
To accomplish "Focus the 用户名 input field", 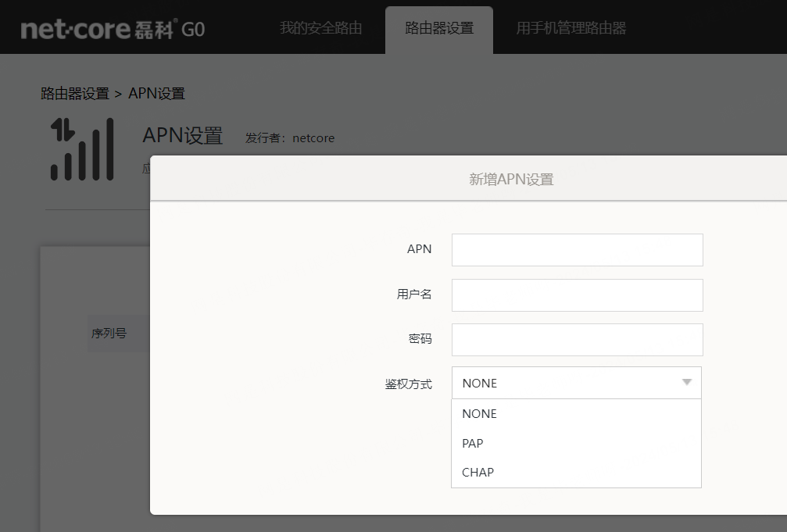I will pyautogui.click(x=578, y=295).
